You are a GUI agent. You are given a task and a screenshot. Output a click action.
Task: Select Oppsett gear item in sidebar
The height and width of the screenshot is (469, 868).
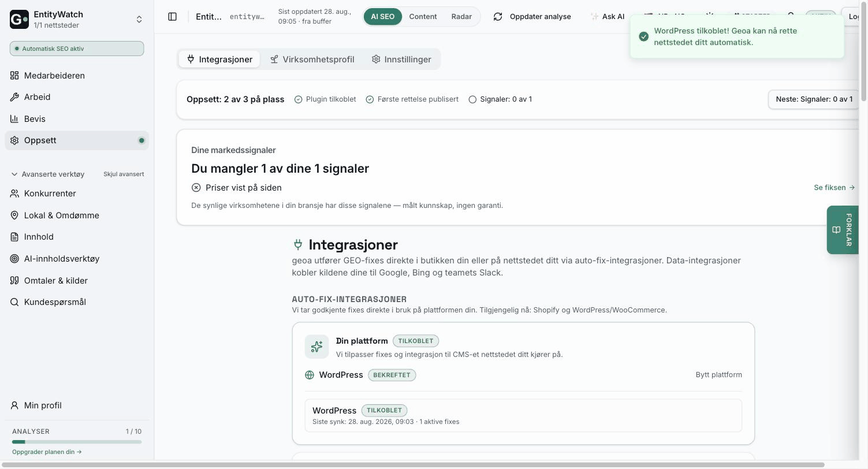77,140
